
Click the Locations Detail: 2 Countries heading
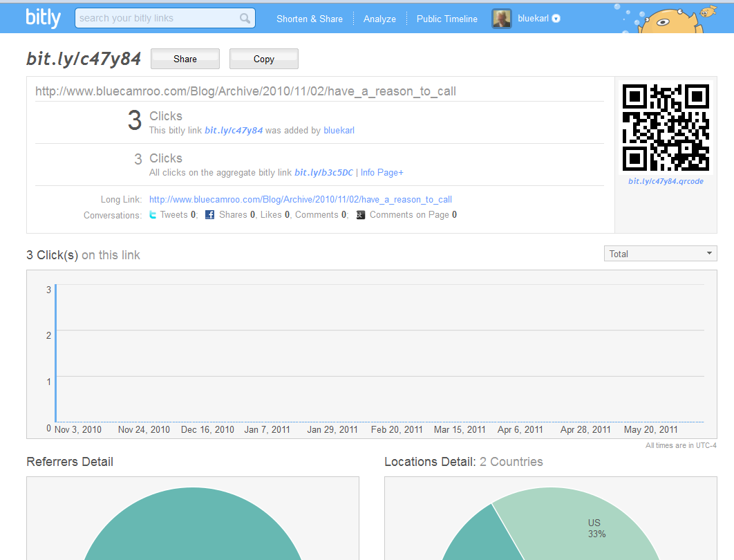click(x=464, y=462)
